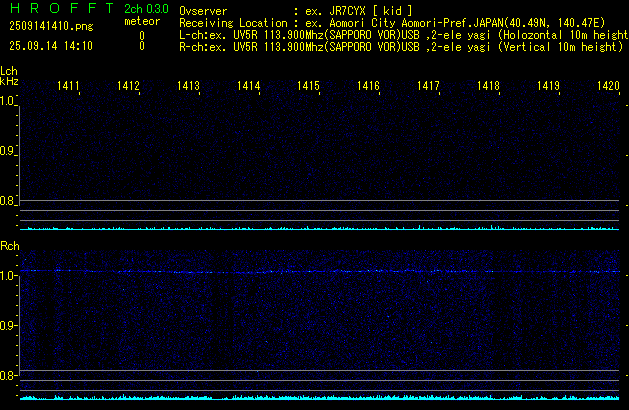Click the R-ch receiver description line
The width and height of the screenshot is (629, 410).
pos(401,47)
